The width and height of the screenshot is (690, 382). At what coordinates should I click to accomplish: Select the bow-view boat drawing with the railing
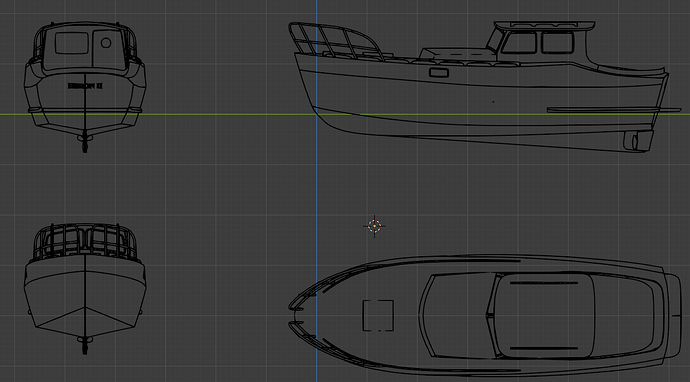pyautogui.click(x=85, y=289)
